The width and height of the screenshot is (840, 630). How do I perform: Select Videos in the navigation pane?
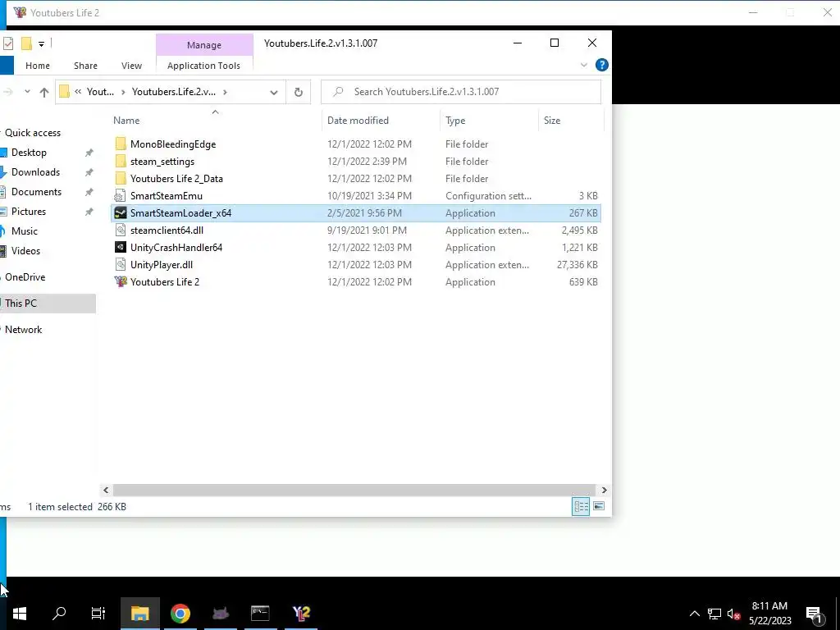25,251
